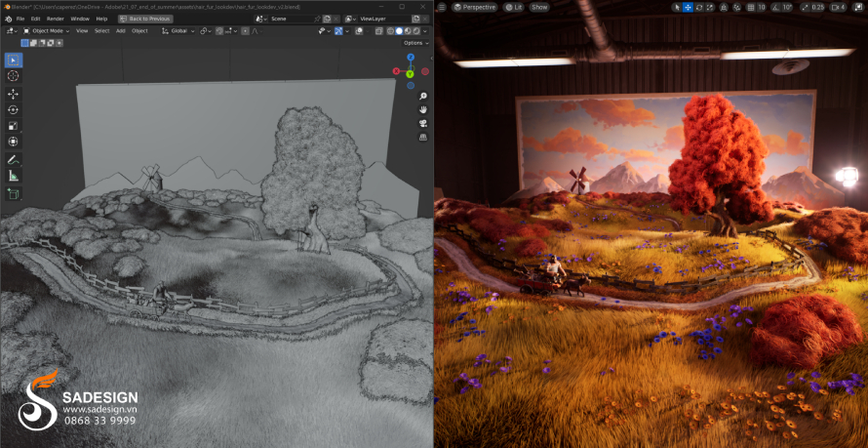Open the Blender viewport Add menu
The height and width of the screenshot is (448, 868).
pos(121,31)
